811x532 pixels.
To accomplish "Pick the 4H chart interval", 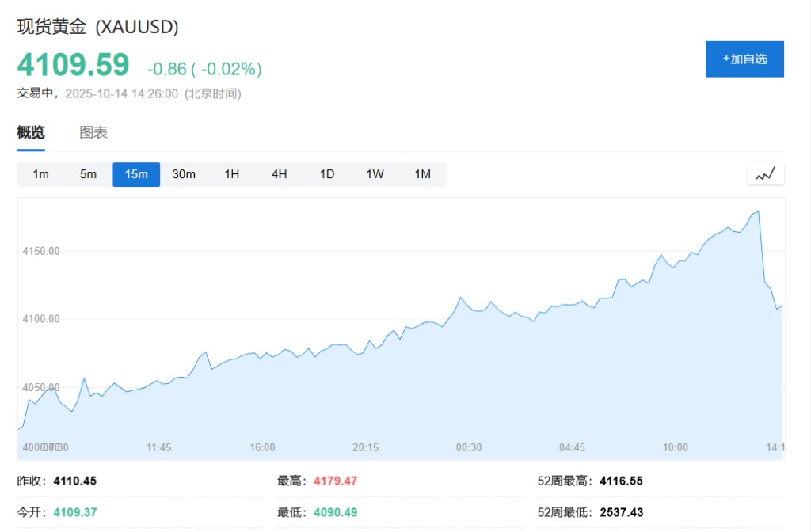I will pyautogui.click(x=279, y=174).
